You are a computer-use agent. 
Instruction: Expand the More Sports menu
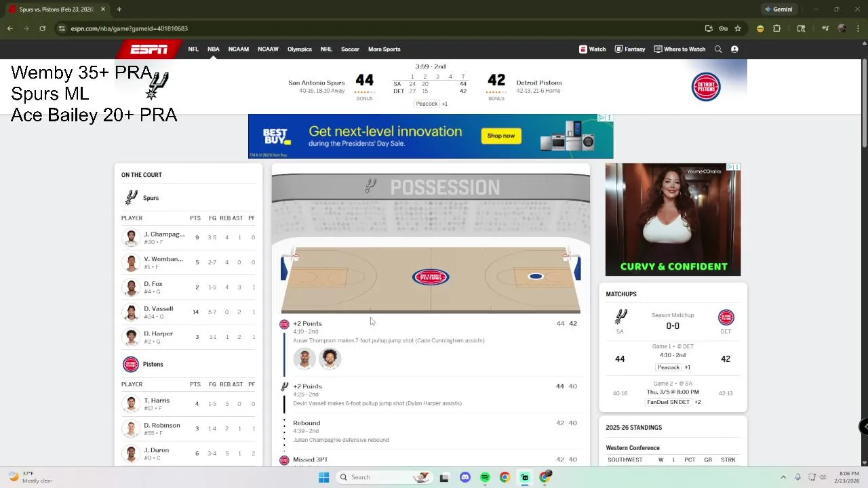click(x=384, y=49)
